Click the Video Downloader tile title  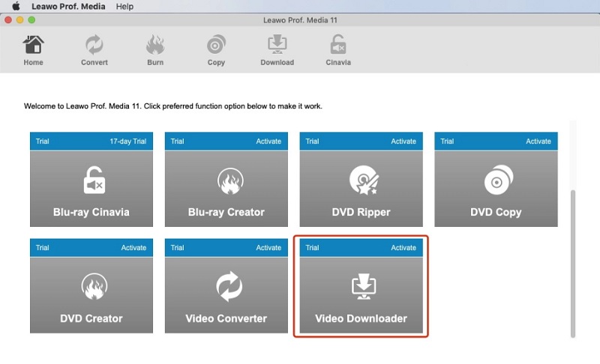tap(361, 318)
